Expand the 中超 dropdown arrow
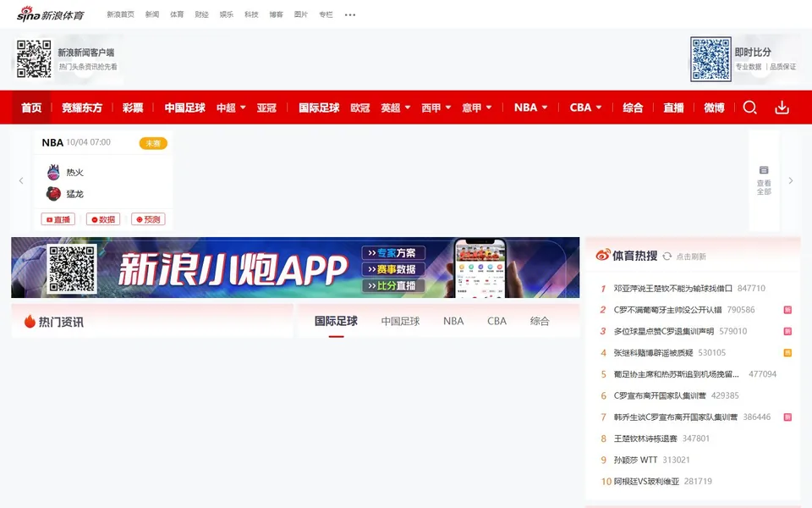 pyautogui.click(x=243, y=108)
